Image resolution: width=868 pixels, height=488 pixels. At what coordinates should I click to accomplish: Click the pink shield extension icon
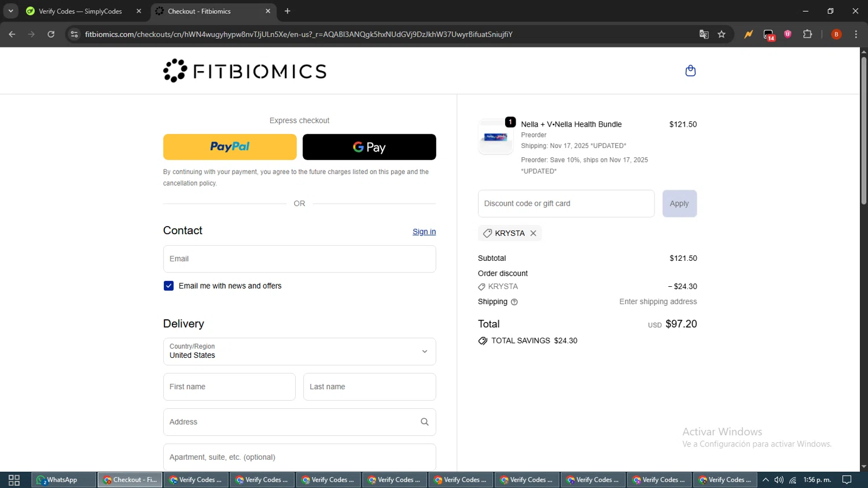tap(788, 34)
